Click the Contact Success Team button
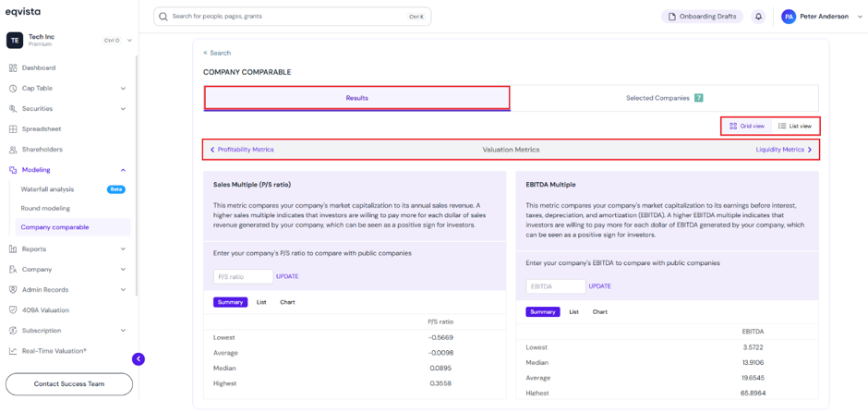Screen dimensions: 868x412 coord(69,383)
